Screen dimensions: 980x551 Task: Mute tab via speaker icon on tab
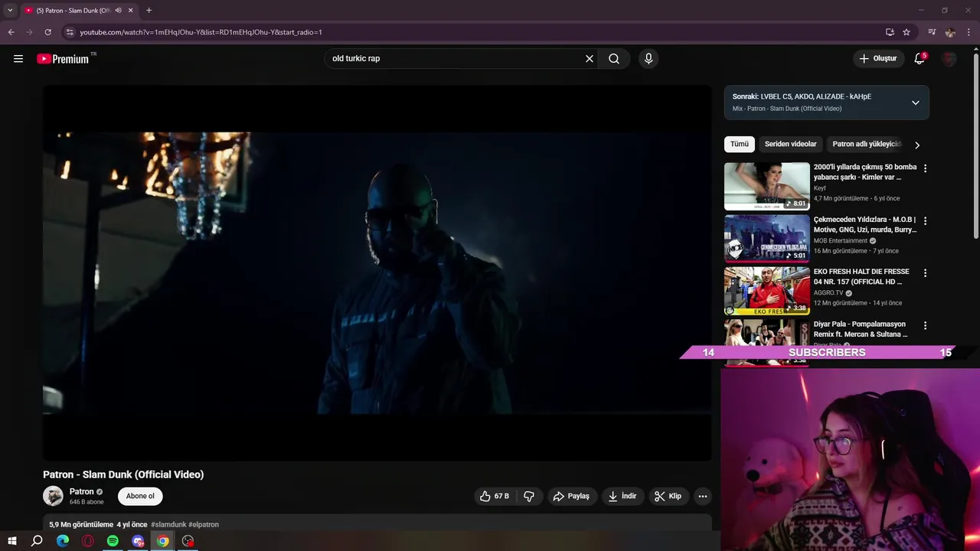coord(118,11)
